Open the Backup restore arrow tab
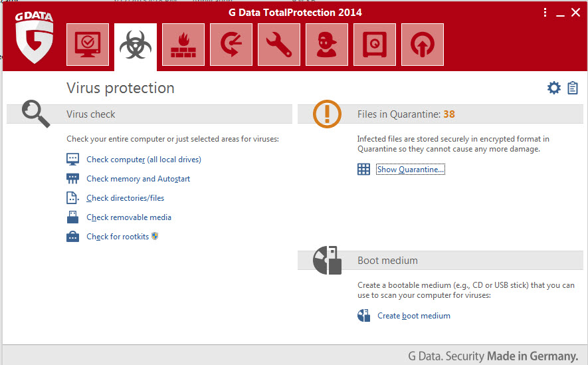The width and height of the screenshot is (588, 365). pyautogui.click(x=231, y=45)
